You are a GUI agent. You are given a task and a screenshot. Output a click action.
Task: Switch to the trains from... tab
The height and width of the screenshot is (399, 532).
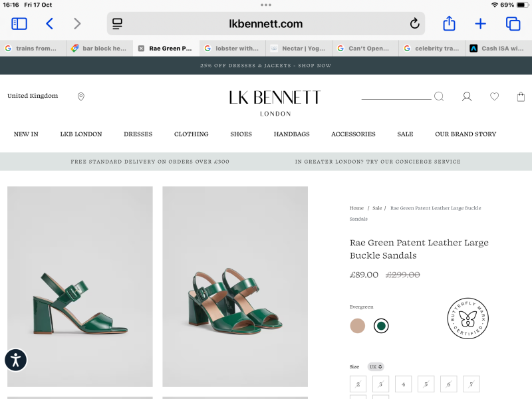(33, 49)
